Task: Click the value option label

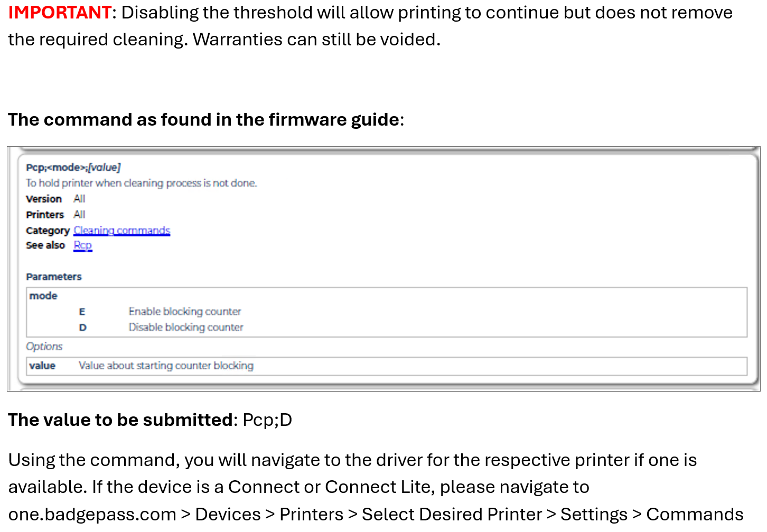Action: coord(42,366)
